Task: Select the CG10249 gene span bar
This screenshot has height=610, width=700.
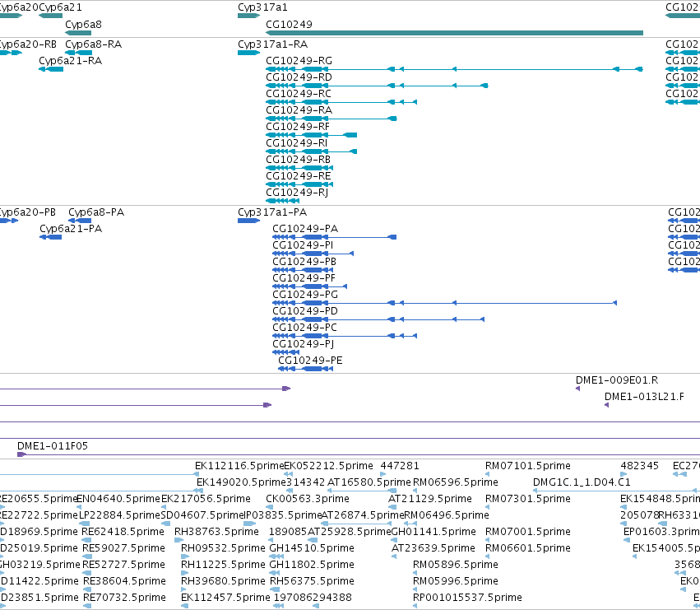Action: 454,33
